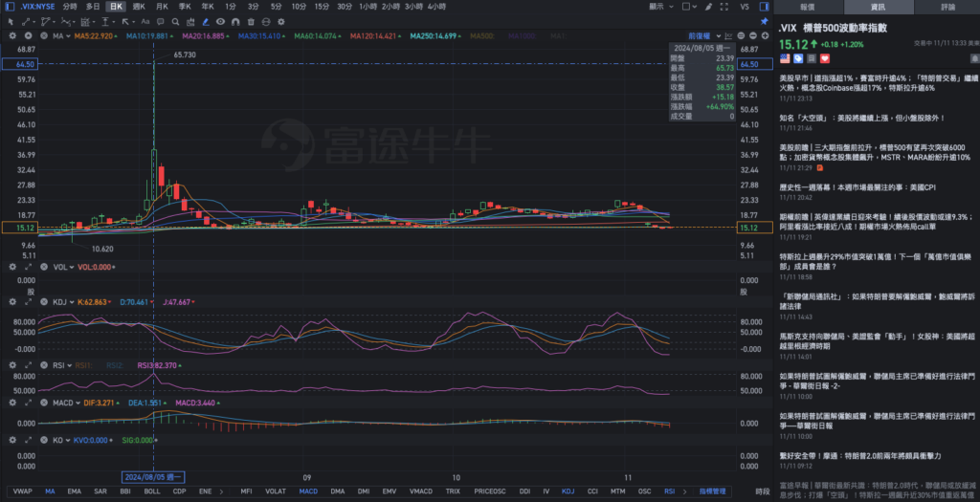Image resolution: width=980 pixels, height=502 pixels.
Task: Switch to the 週K weekly chart
Action: coord(139,7)
